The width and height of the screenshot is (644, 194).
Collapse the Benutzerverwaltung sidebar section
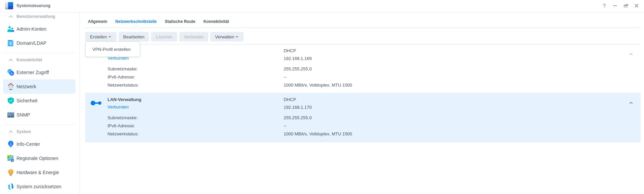[11, 17]
